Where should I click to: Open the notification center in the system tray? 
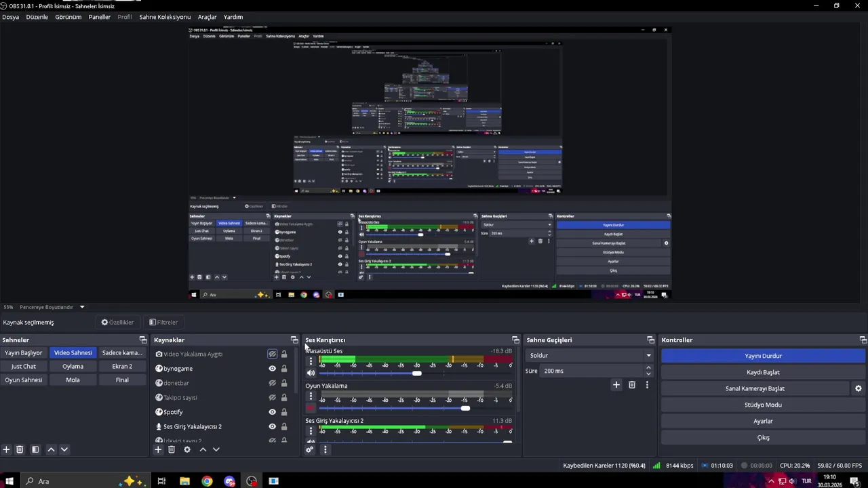[854, 481]
